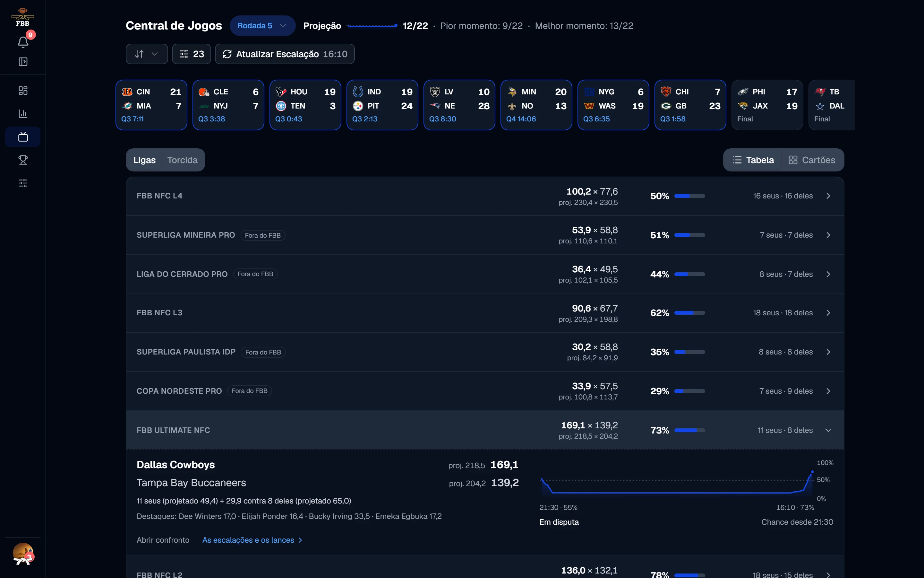Select the MIN vs NO game card

pos(536,105)
